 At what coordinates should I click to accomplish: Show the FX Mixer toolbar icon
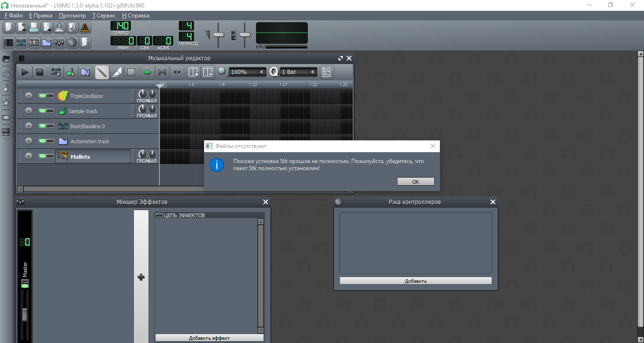[59, 42]
